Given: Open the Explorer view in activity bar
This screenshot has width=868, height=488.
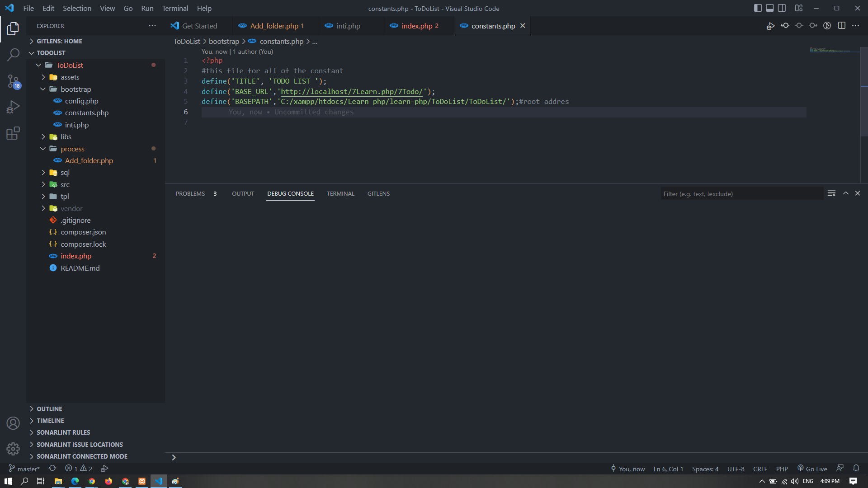Looking at the screenshot, I should (x=13, y=29).
